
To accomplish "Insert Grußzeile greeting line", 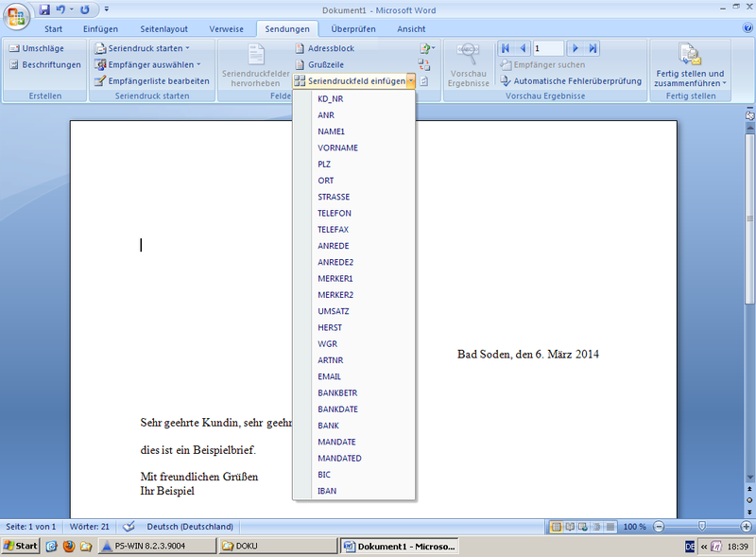I will tap(319, 64).
